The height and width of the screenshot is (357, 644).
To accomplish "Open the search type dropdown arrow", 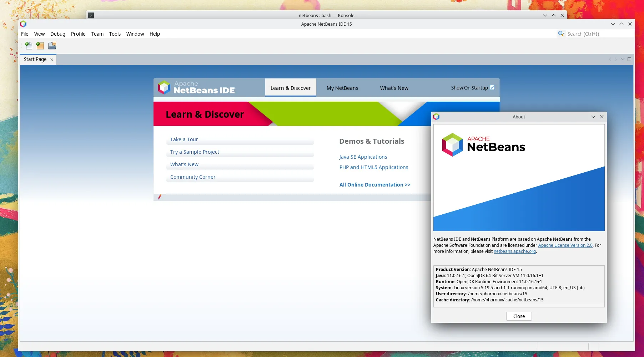I will (x=564, y=34).
